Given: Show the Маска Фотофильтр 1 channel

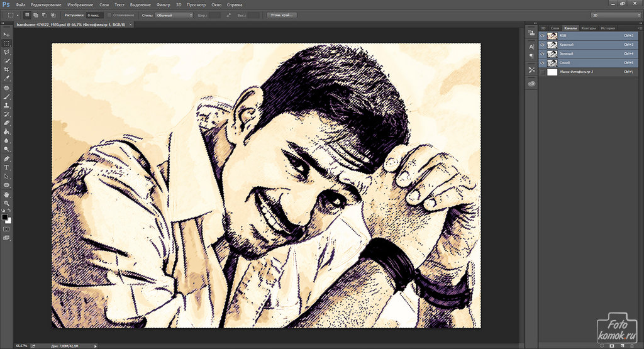Looking at the screenshot, I should click(x=542, y=72).
